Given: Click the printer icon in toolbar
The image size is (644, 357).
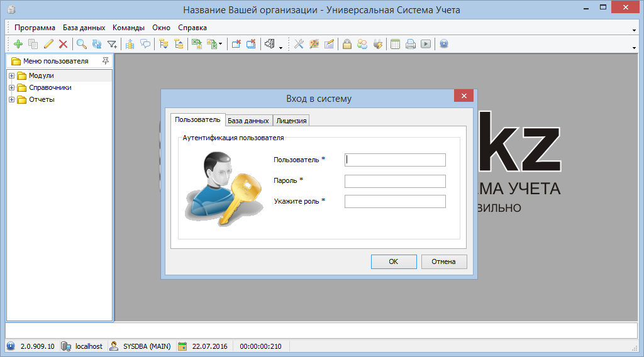Looking at the screenshot, I should 410,44.
